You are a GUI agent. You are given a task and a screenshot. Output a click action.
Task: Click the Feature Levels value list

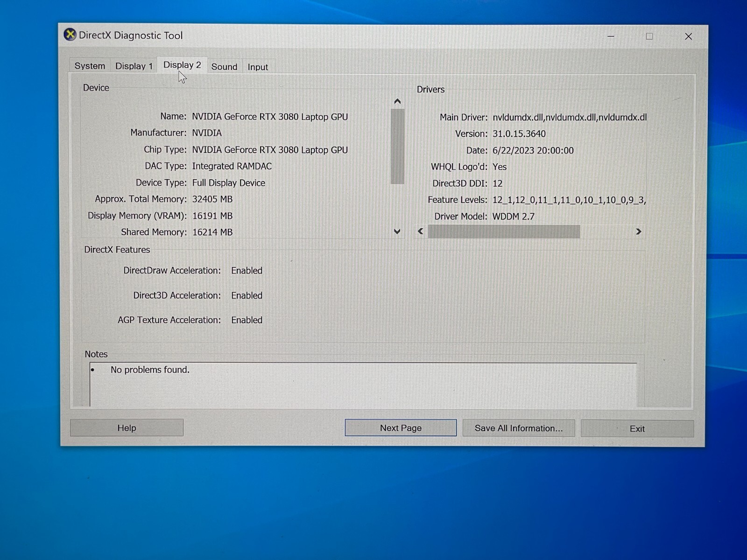(569, 200)
